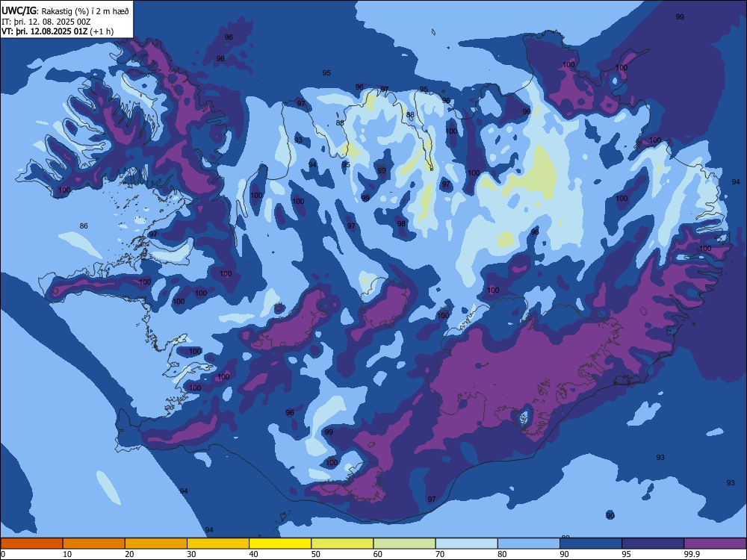Image resolution: width=747 pixels, height=560 pixels.
Task: Pick the dark indigo 95–99.9 legend swatch
Action: (653, 544)
